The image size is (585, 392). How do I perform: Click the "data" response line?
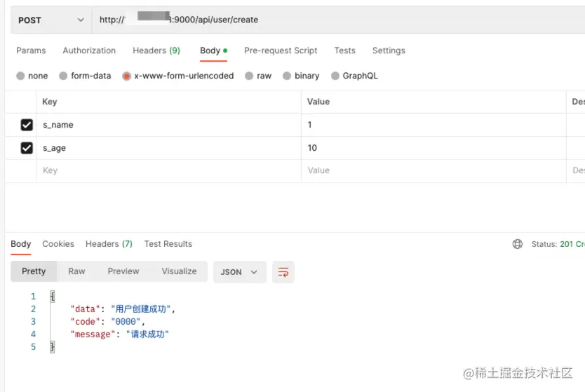click(123, 309)
